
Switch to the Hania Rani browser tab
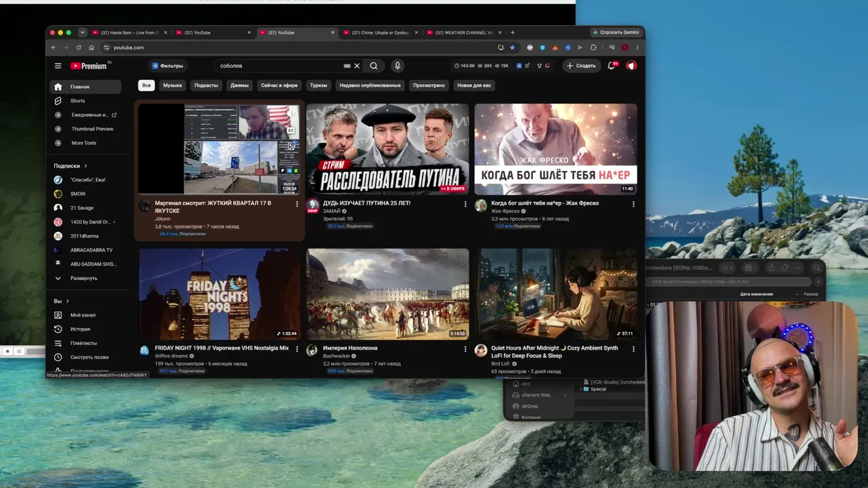130,33
